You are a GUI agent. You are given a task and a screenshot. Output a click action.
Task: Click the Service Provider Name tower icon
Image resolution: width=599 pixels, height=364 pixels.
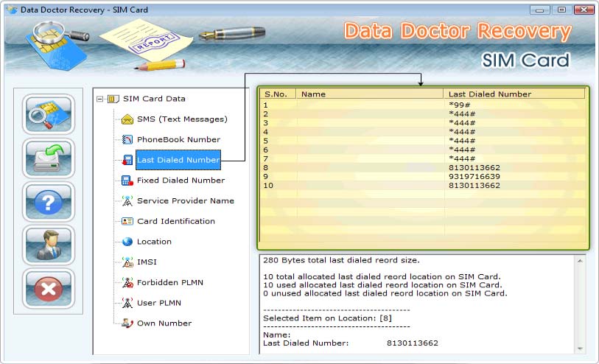tap(127, 201)
